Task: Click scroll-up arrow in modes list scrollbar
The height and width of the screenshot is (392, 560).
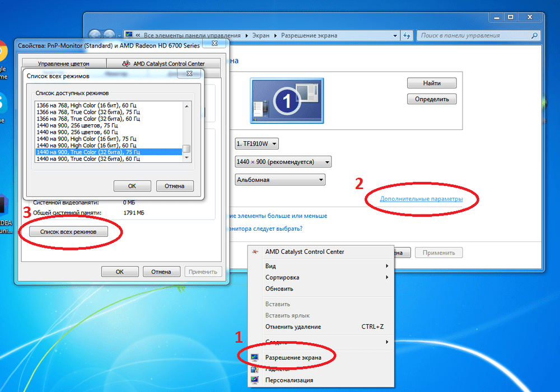Action: click(x=187, y=106)
